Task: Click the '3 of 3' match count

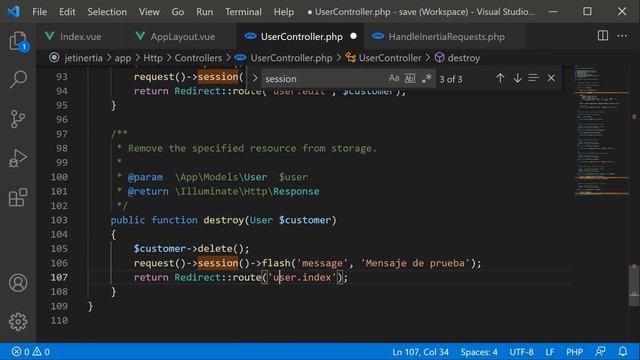Action: tap(451, 79)
